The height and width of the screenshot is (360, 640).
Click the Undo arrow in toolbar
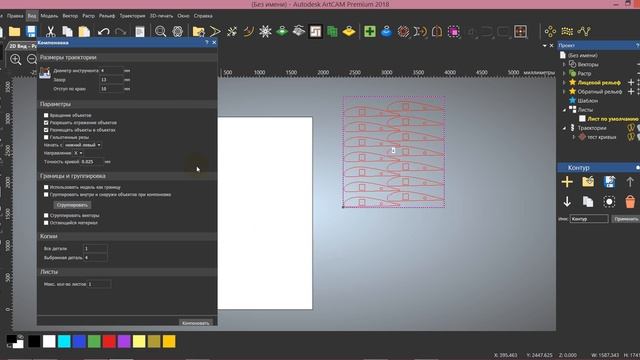pyautogui.click(x=104, y=31)
